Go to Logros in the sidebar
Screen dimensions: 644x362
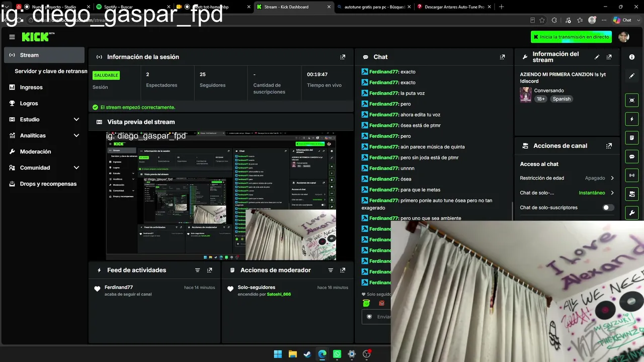point(45,103)
